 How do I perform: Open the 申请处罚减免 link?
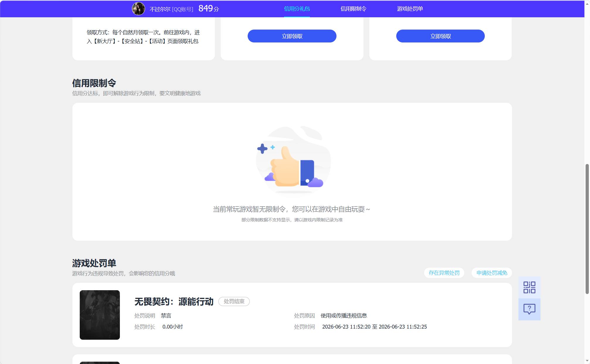(492, 273)
